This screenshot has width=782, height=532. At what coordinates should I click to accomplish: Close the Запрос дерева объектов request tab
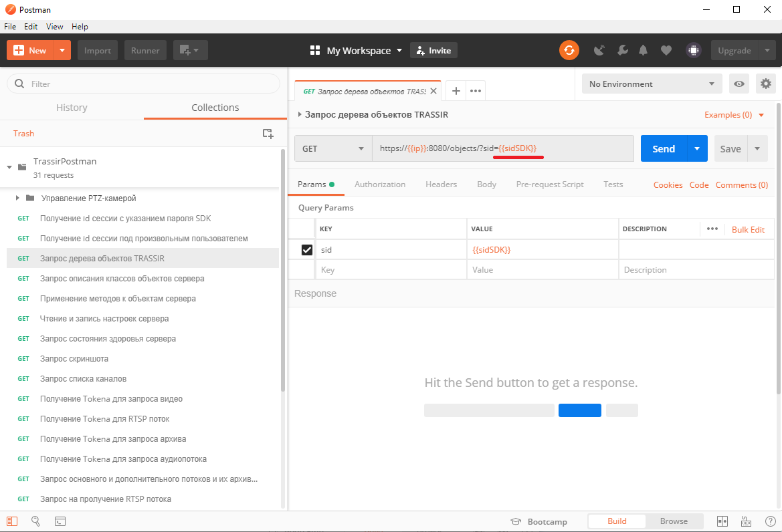[433, 91]
